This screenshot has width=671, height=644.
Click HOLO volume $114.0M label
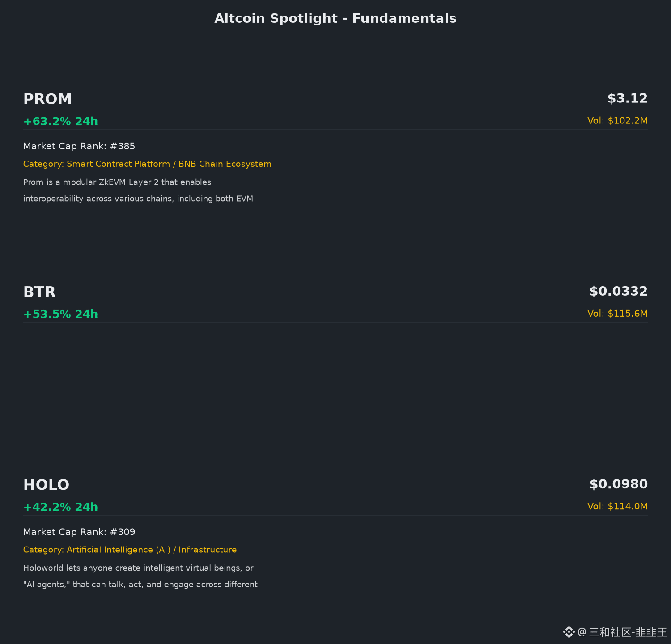pyautogui.click(x=617, y=506)
